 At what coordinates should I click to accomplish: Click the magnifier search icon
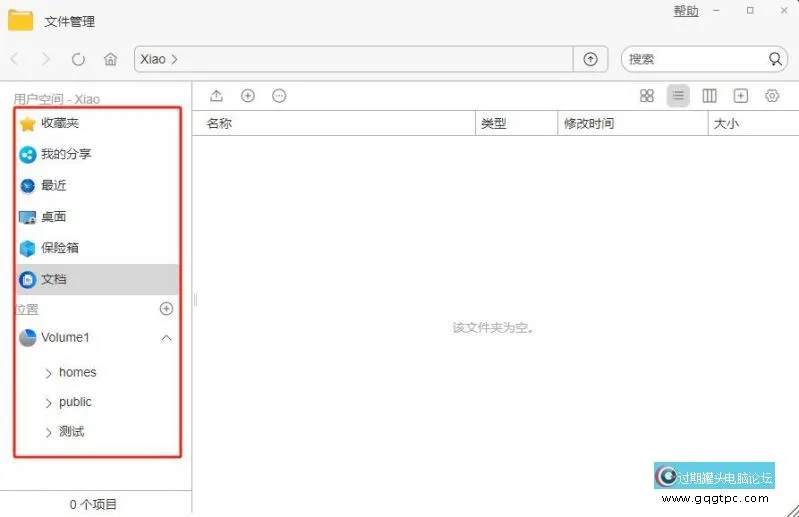775,59
